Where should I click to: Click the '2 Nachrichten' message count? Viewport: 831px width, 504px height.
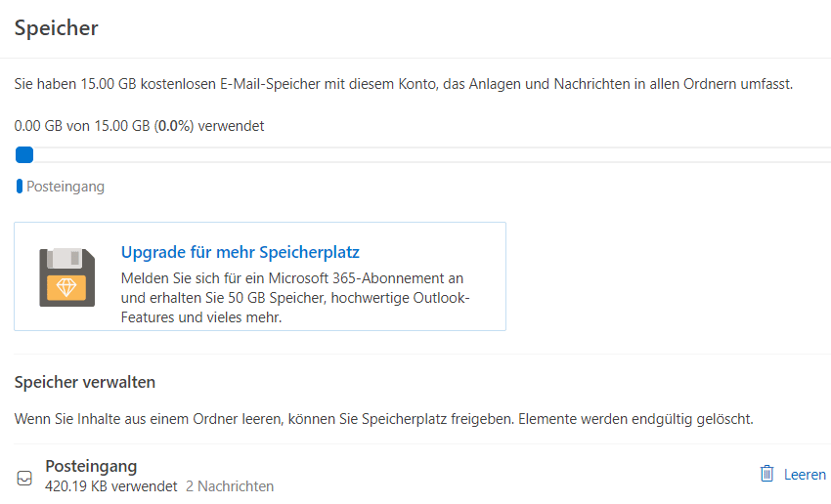(x=230, y=485)
